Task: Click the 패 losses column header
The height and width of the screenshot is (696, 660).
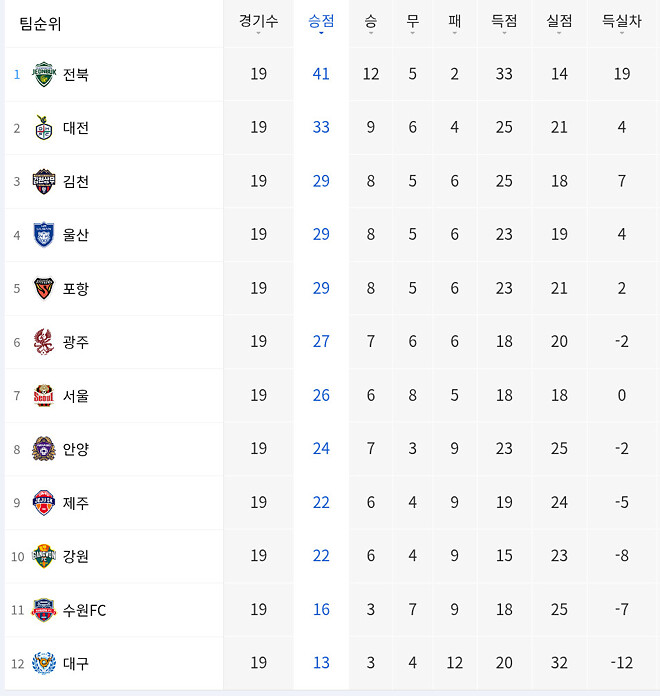Action: [455, 21]
